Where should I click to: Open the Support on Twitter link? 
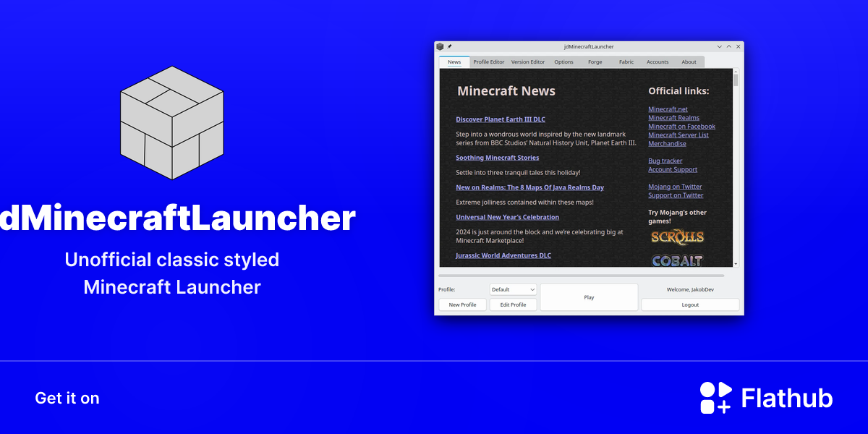pyautogui.click(x=676, y=195)
